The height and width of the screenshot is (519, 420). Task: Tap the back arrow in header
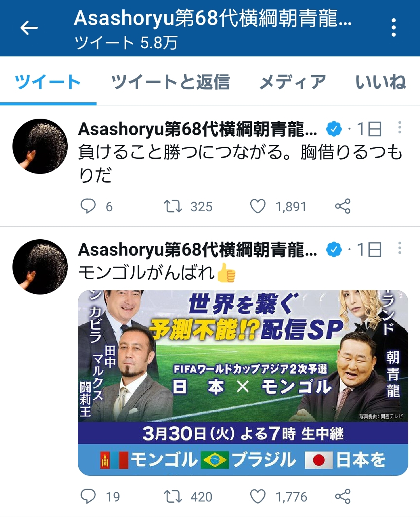point(29,28)
